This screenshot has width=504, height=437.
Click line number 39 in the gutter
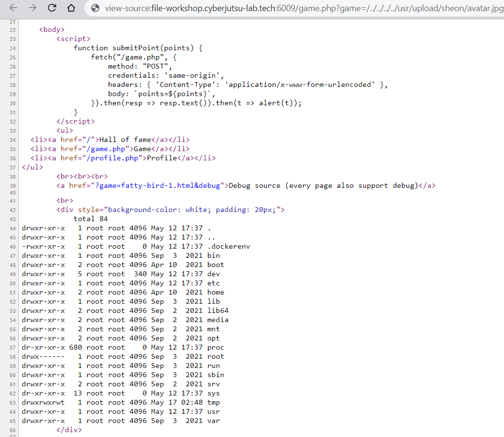coord(13,186)
